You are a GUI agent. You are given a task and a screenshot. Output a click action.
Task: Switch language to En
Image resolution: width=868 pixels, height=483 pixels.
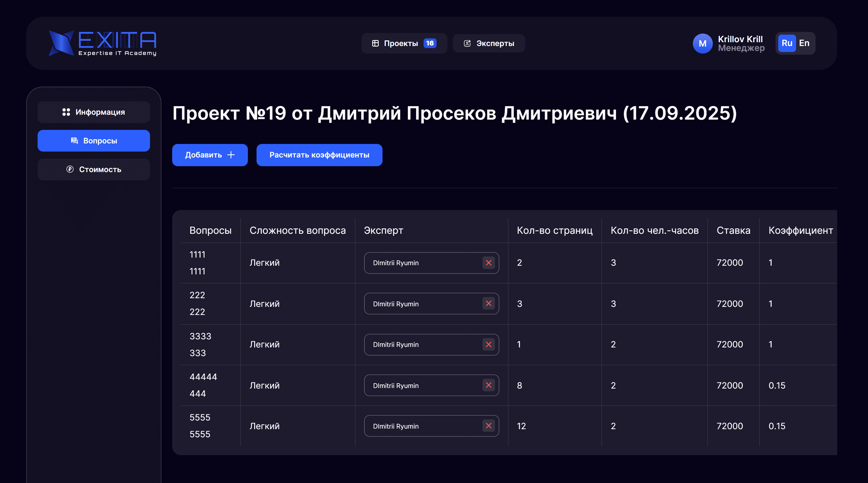click(x=804, y=43)
